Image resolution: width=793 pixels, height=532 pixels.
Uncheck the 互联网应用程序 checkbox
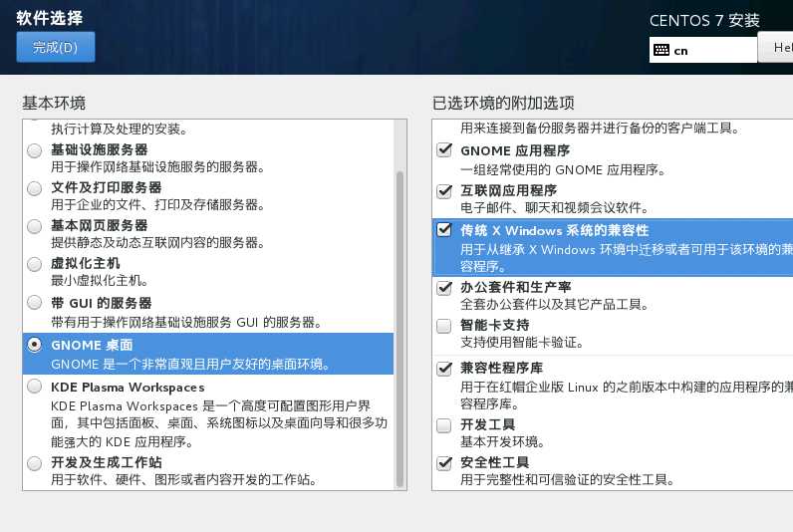pos(444,191)
